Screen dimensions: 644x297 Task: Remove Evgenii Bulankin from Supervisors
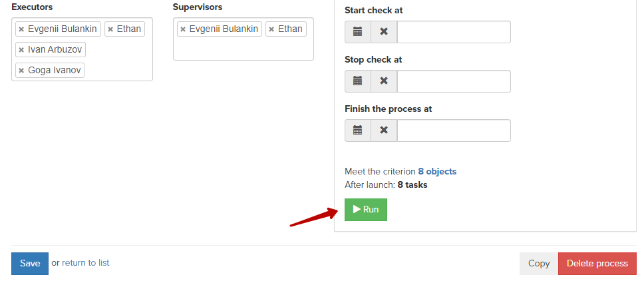pyautogui.click(x=183, y=29)
